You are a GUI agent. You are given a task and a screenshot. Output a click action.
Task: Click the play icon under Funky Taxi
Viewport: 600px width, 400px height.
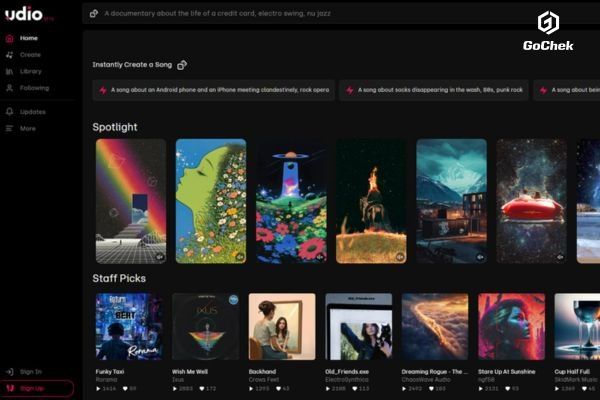click(x=98, y=389)
